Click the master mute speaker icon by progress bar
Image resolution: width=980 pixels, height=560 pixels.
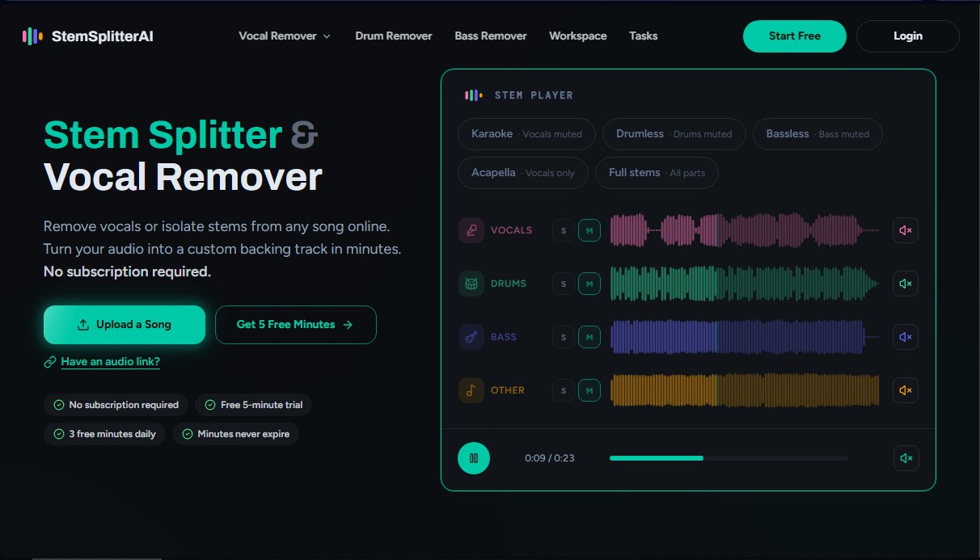[906, 458]
